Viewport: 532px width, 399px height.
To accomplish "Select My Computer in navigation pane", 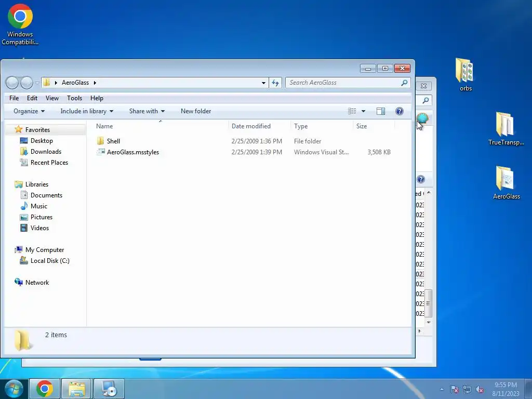I will [45, 250].
